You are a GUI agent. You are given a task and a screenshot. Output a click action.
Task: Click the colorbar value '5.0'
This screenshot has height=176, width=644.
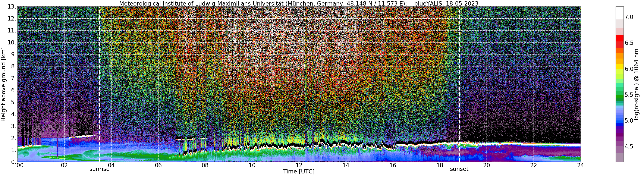pyautogui.click(x=629, y=120)
